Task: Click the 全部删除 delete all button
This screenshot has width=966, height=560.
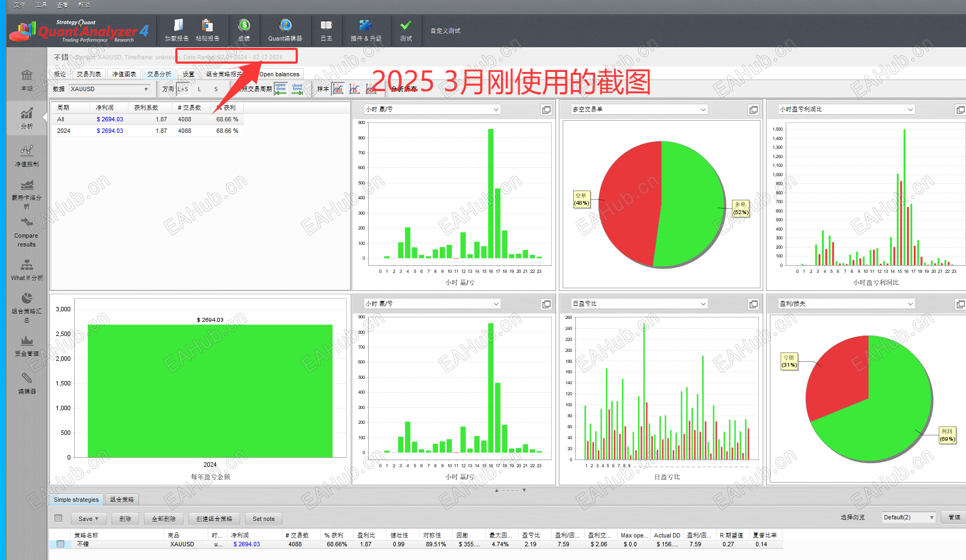Action: [164, 519]
